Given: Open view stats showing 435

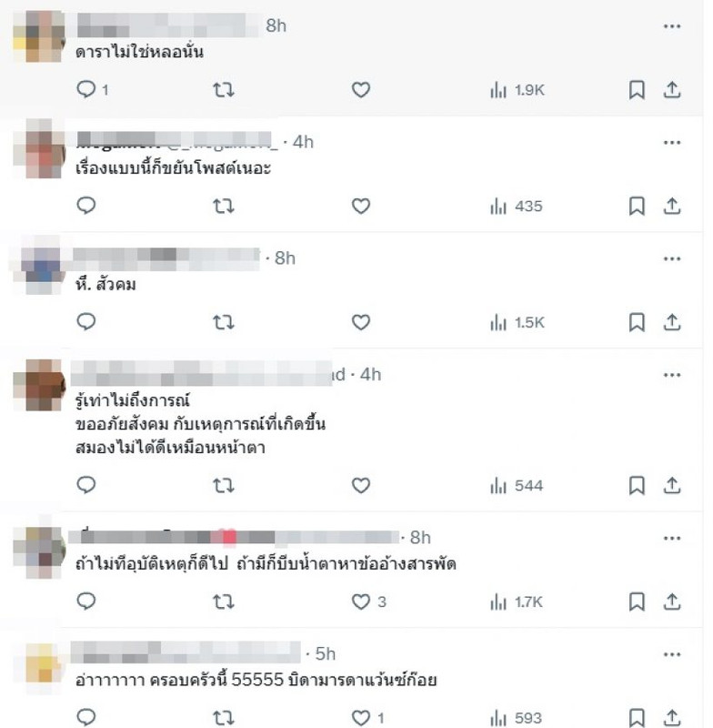Looking at the screenshot, I should click(516, 207).
